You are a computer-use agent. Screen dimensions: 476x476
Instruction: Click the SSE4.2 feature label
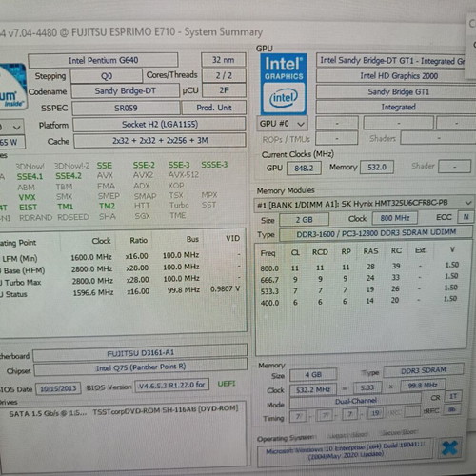tap(69, 176)
